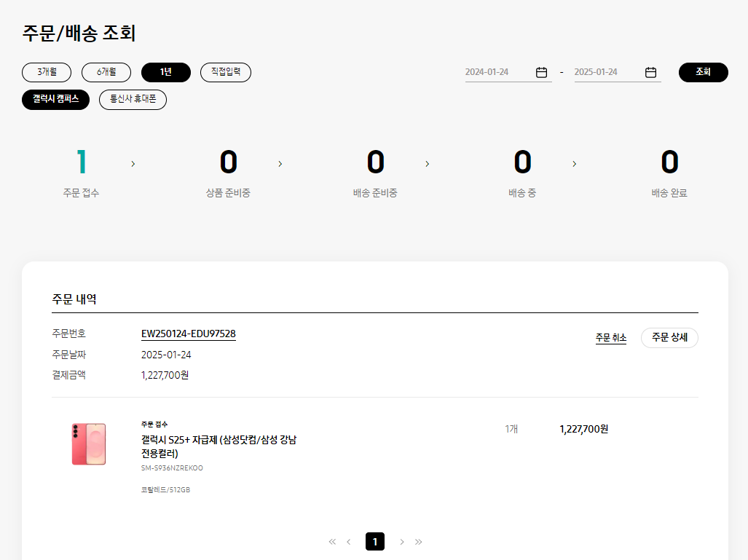Click the payment amount beside 결제금액
Viewport: 748px width, 560px height.
pyautogui.click(x=165, y=376)
